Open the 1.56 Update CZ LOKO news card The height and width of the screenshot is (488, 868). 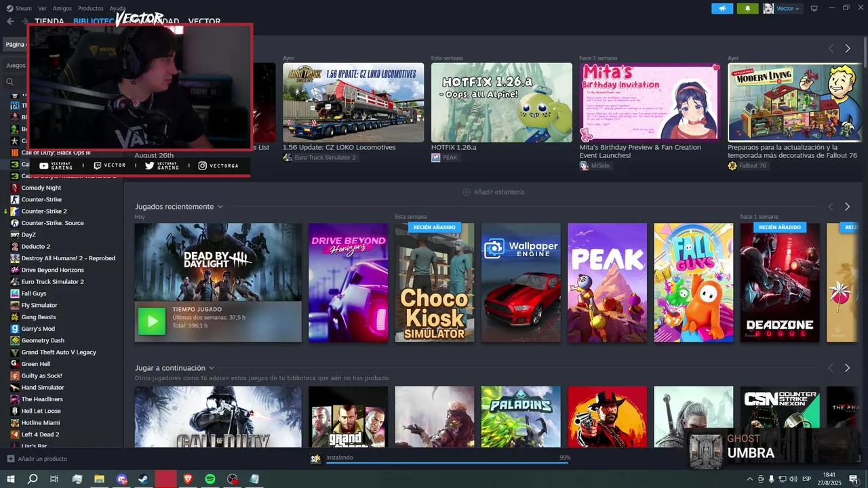353,102
